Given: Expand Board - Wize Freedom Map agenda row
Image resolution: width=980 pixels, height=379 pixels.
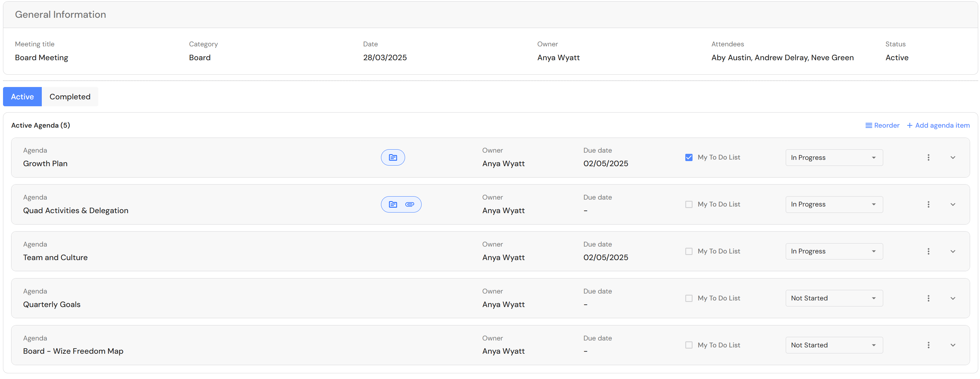Looking at the screenshot, I should click(952, 345).
